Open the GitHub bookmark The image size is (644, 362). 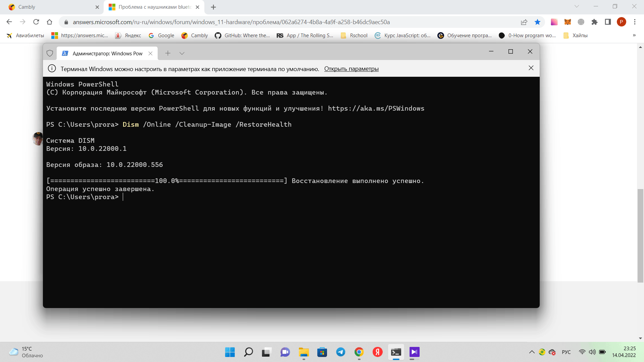(x=242, y=36)
